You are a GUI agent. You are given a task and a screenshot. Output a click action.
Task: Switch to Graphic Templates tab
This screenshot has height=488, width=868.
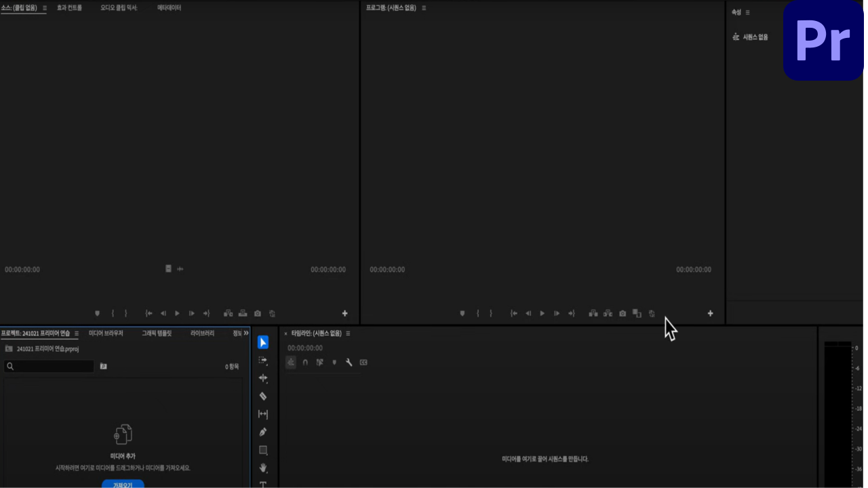(157, 333)
